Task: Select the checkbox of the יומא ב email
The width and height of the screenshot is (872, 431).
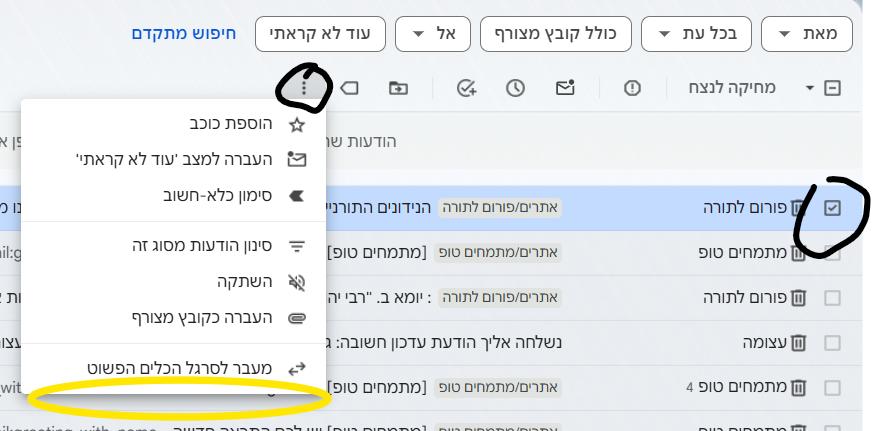Action: (832, 298)
